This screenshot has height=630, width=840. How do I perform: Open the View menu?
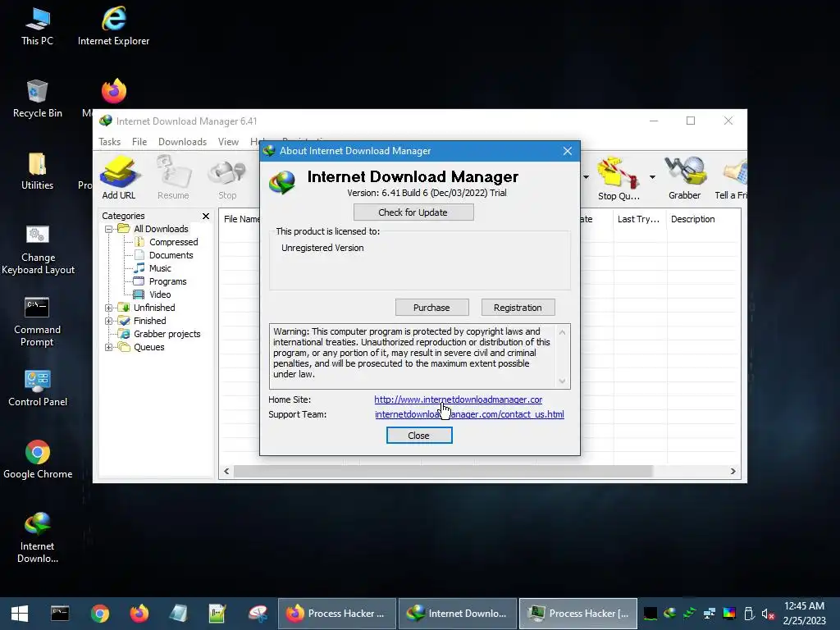click(x=228, y=142)
